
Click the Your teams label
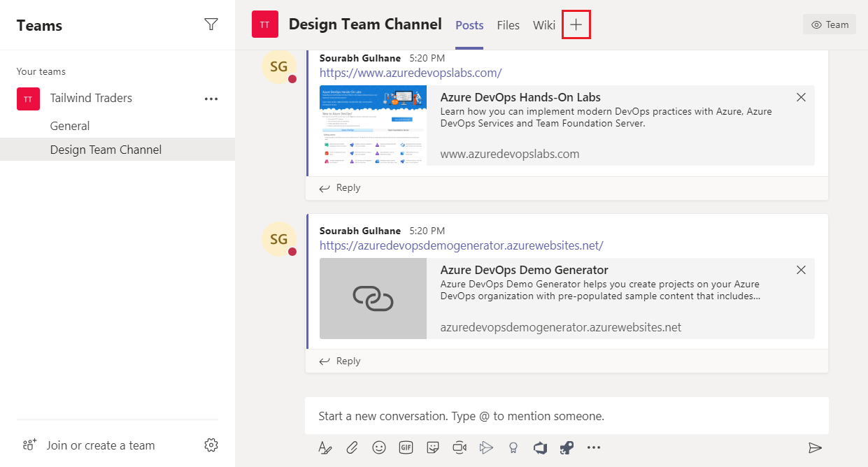pos(41,71)
